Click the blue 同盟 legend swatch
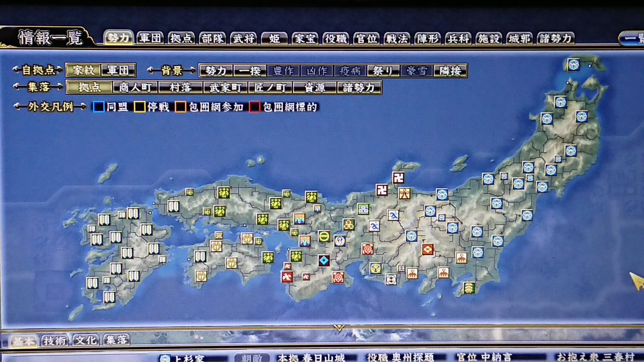 [x=98, y=107]
